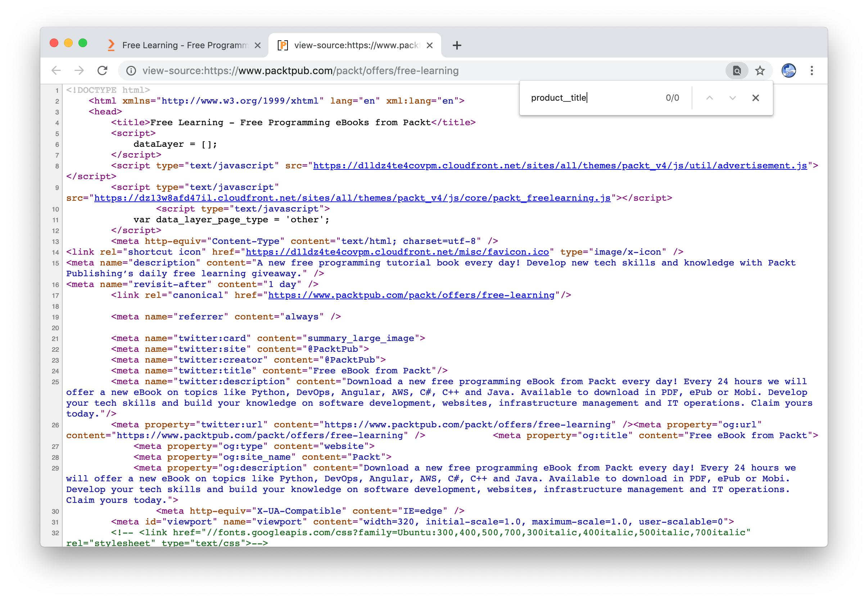
Task: Enter full screen with the green traffic light
Action: (83, 43)
